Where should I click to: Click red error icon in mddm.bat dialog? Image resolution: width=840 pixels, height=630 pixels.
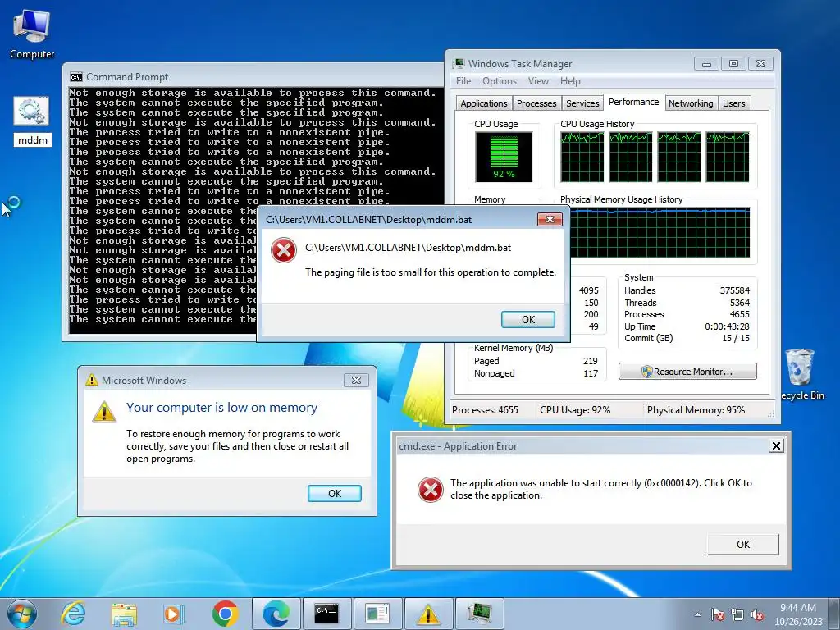[283, 251]
